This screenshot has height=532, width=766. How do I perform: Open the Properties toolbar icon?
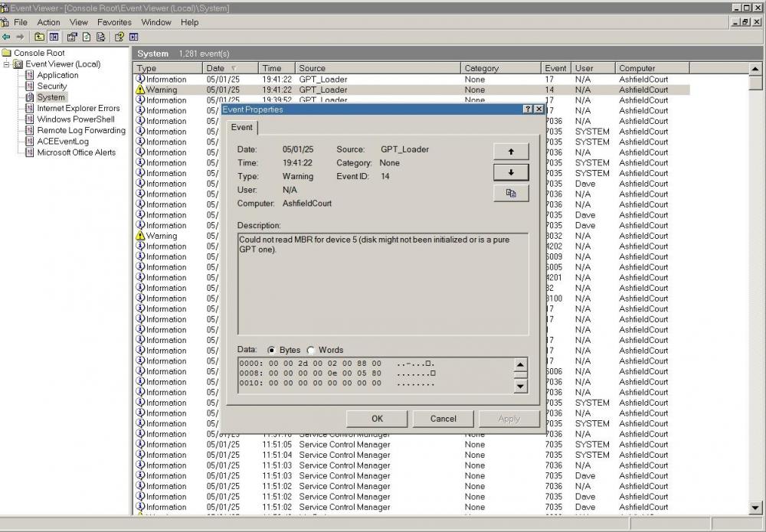click(x=73, y=37)
